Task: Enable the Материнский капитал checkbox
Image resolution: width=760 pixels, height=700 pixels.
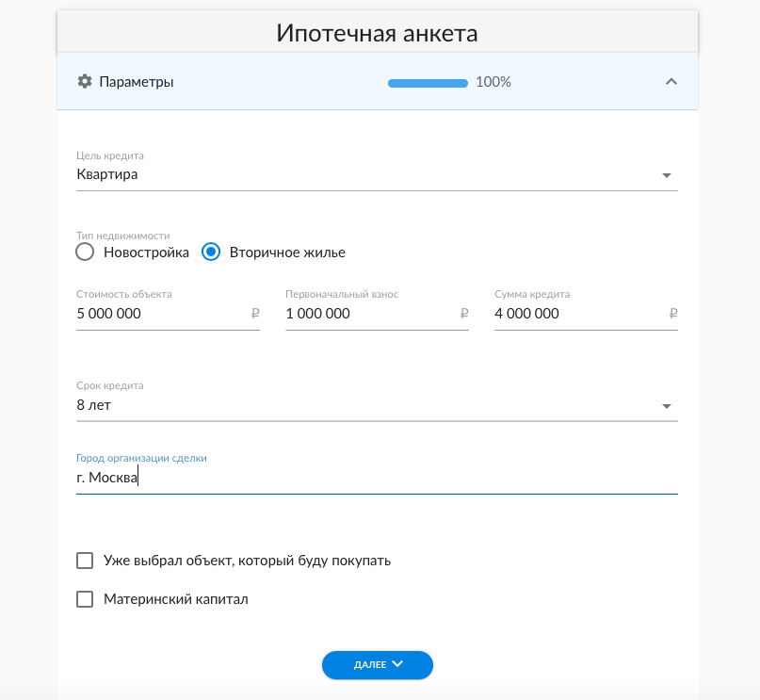Action: pyautogui.click(x=86, y=599)
